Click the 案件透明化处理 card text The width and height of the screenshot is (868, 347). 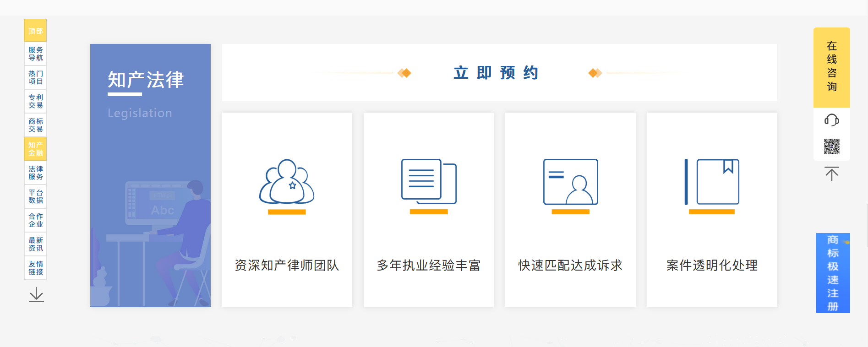click(x=712, y=265)
